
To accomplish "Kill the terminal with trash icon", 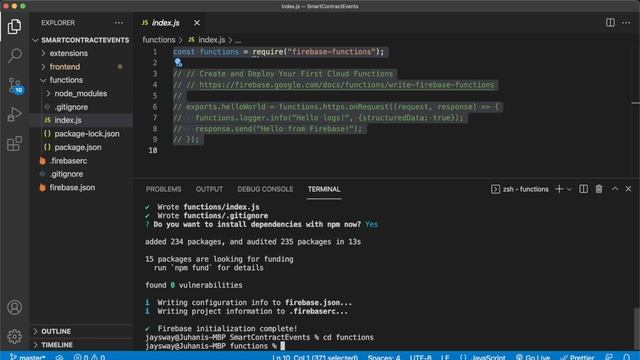I will [599, 189].
